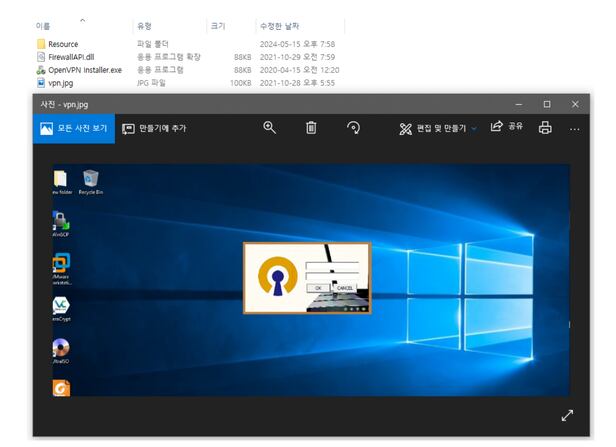This screenshot has width=616, height=447.
Task: Share the photo via 공유 icon
Action: (507, 128)
